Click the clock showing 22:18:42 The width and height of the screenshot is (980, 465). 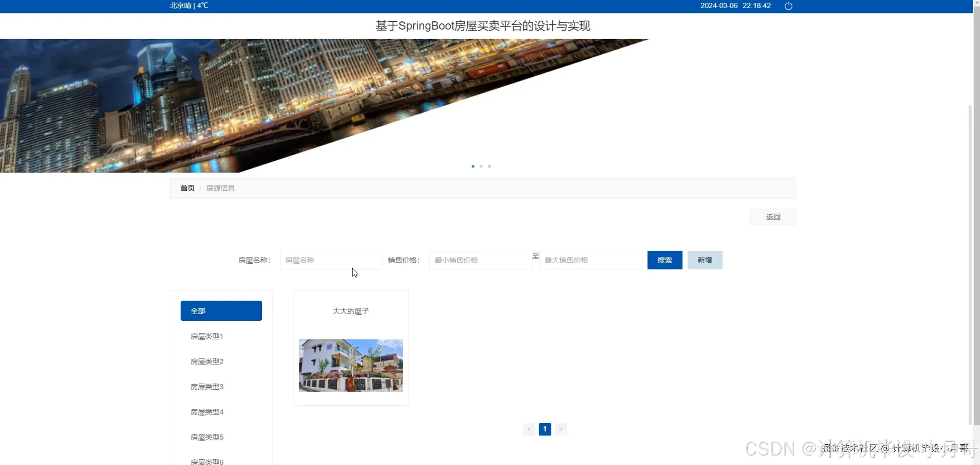756,6
